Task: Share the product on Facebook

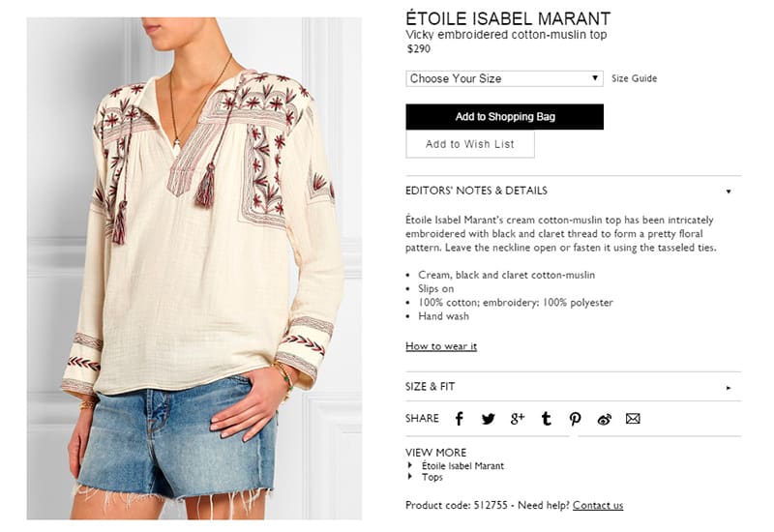Action: coord(459,419)
